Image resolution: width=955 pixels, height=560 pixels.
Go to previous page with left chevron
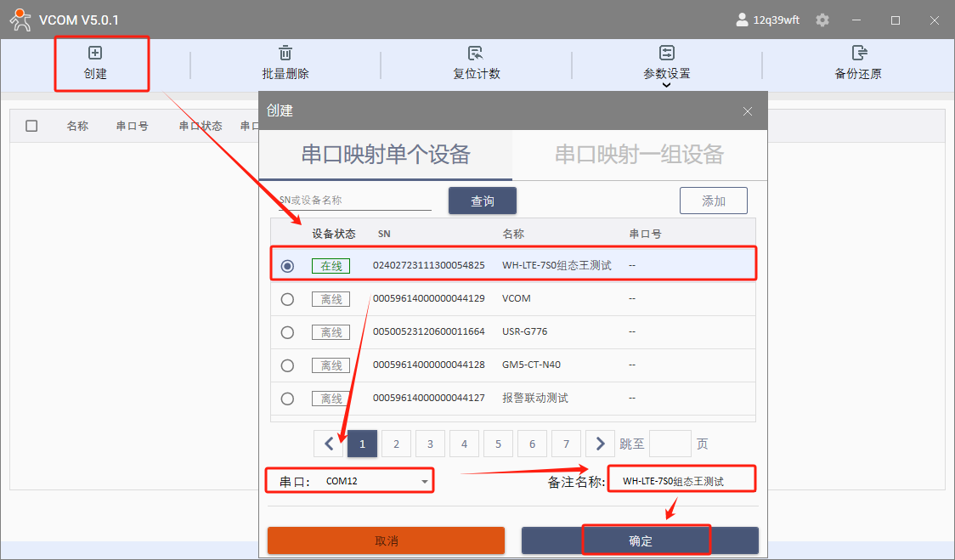tap(328, 444)
